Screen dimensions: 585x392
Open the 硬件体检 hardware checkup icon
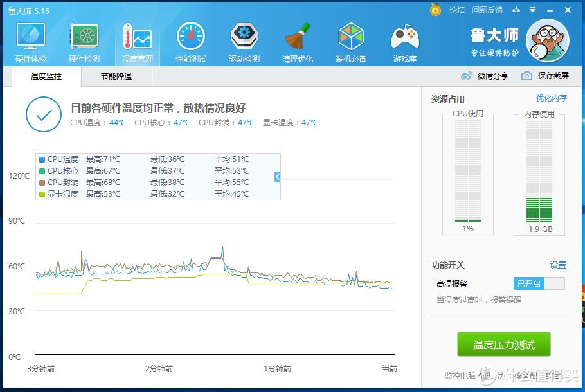31,36
